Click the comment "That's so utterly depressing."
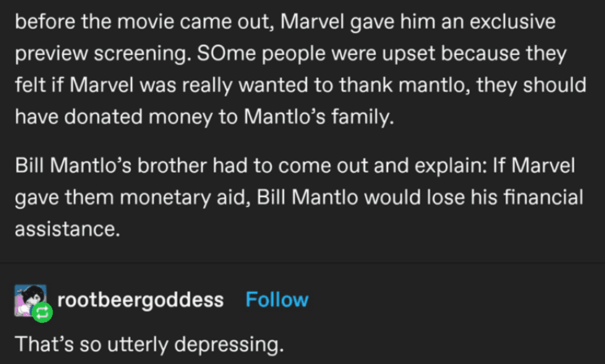605x364 pixels. pyautogui.click(x=150, y=344)
